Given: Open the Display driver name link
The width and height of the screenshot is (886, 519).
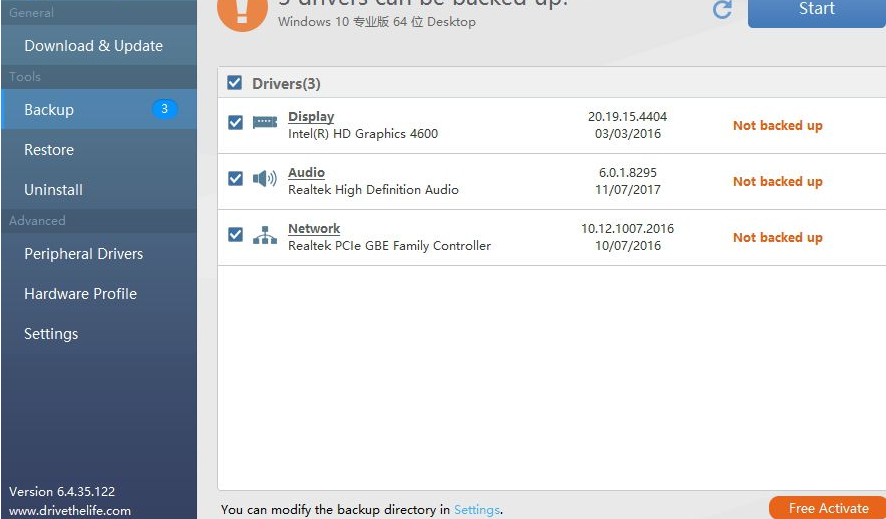Looking at the screenshot, I should click(311, 117).
